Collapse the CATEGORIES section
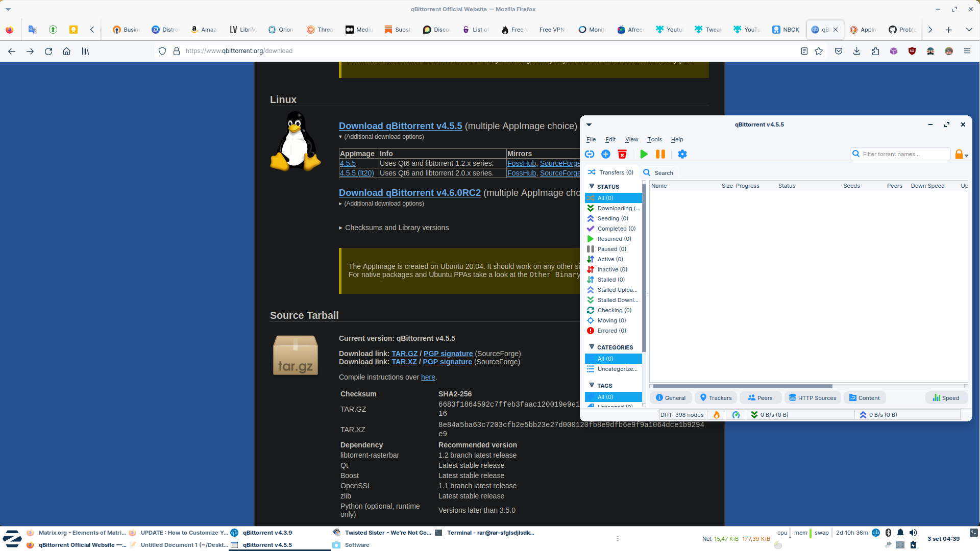980x551 pixels. (592, 347)
